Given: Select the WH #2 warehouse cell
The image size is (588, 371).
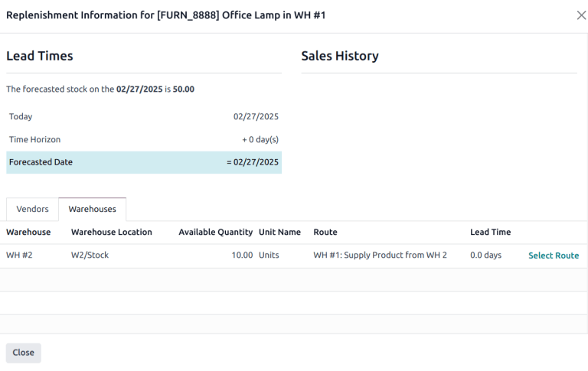Looking at the screenshot, I should pyautogui.click(x=19, y=255).
